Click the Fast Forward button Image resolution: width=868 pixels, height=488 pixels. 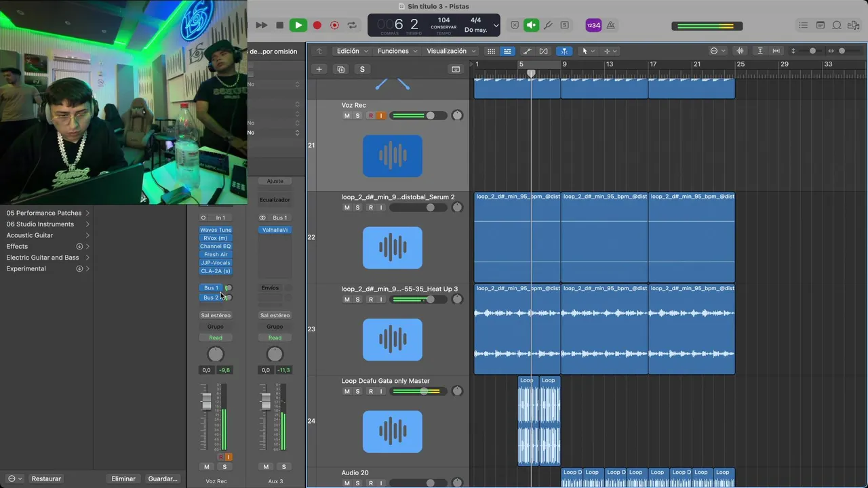pos(261,25)
